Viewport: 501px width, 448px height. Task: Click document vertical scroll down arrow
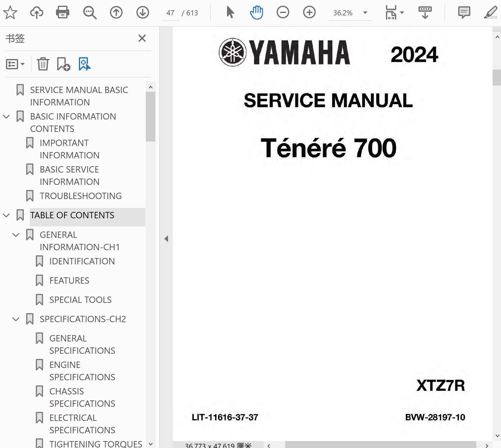497,436
